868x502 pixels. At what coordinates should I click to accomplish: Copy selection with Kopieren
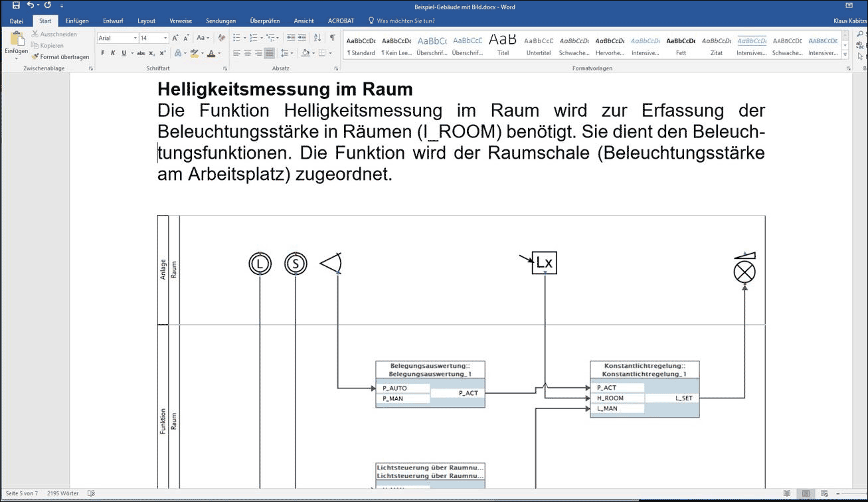click(47, 45)
